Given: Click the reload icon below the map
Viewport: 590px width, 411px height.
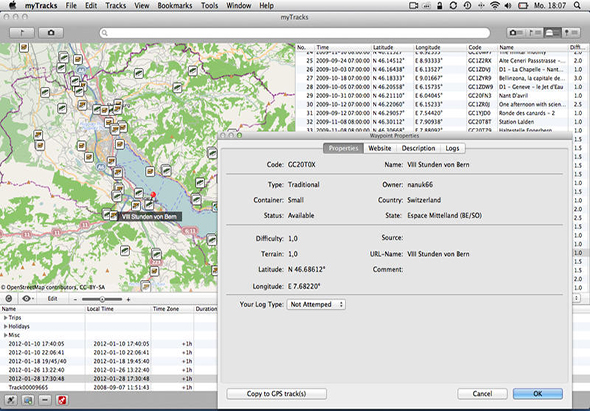Looking at the screenshot, I should [x=9, y=298].
